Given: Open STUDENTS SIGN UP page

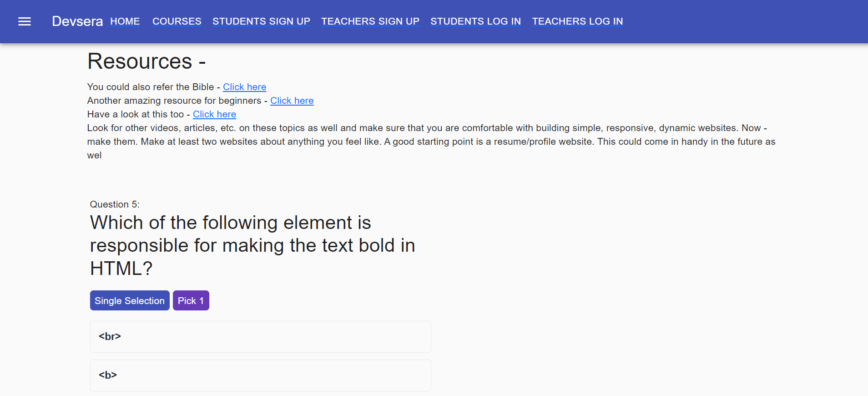Looking at the screenshot, I should 261,21.
